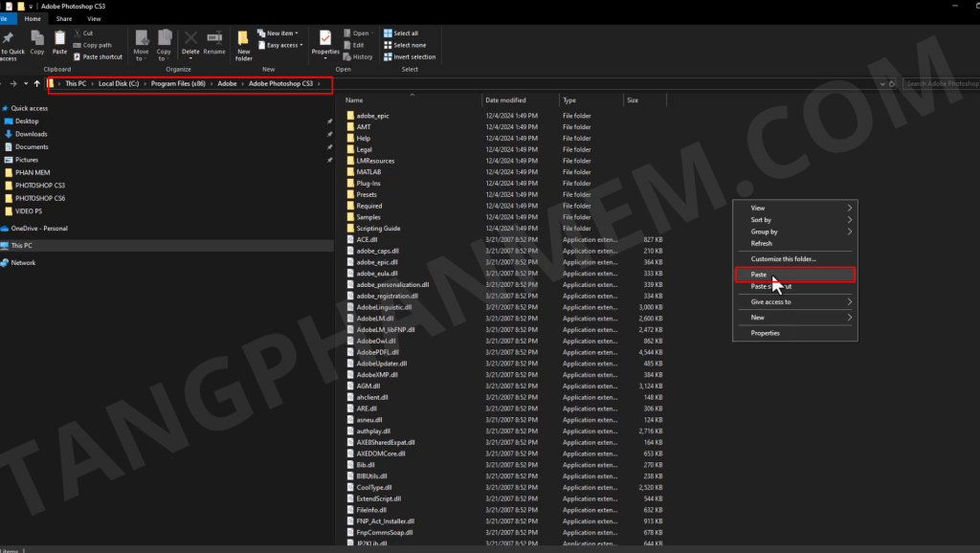980x553 pixels.
Task: Open the Share ribbon tab
Action: coord(63,18)
